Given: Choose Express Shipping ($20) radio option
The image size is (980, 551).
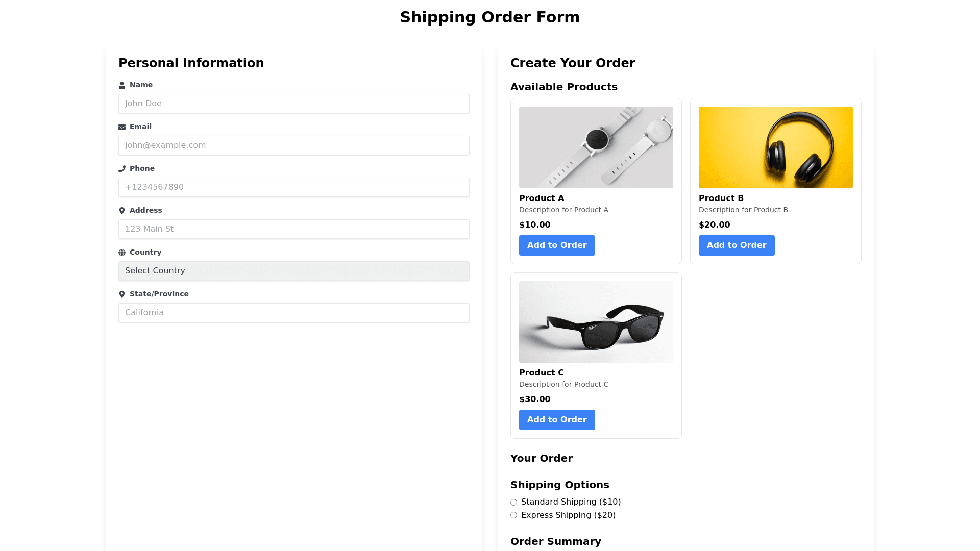Looking at the screenshot, I should click(x=514, y=515).
